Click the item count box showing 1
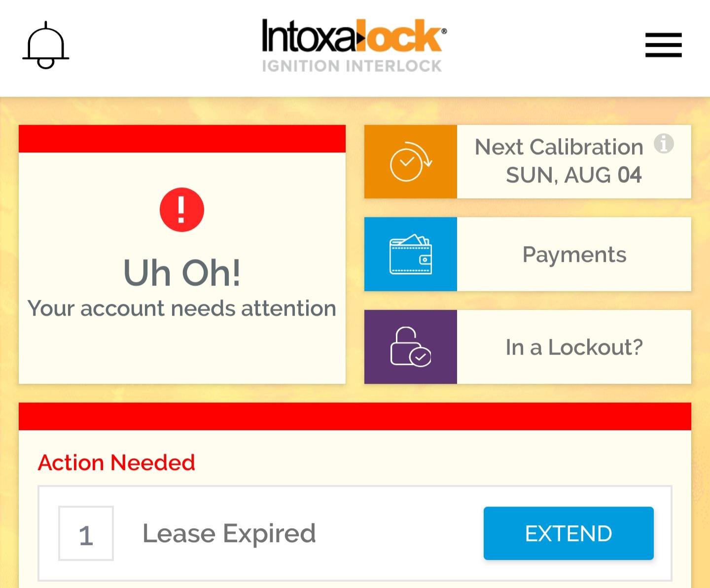 click(86, 533)
